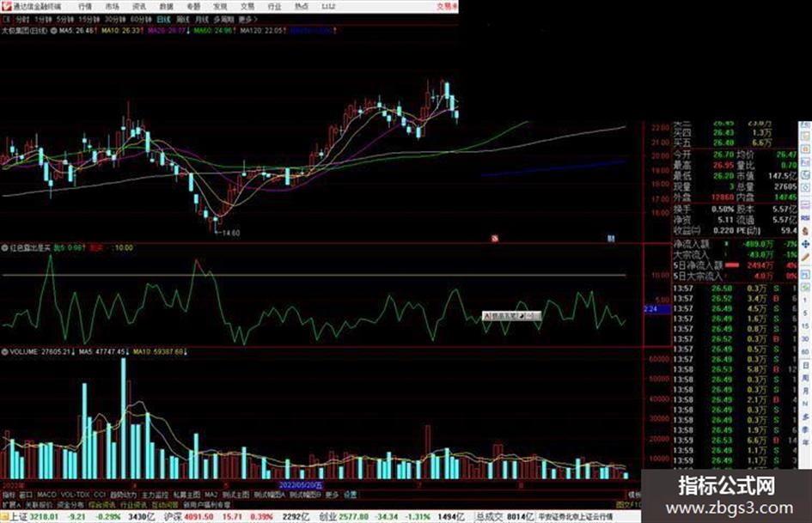
Task: Open the 市场 menu
Action: pyautogui.click(x=112, y=6)
